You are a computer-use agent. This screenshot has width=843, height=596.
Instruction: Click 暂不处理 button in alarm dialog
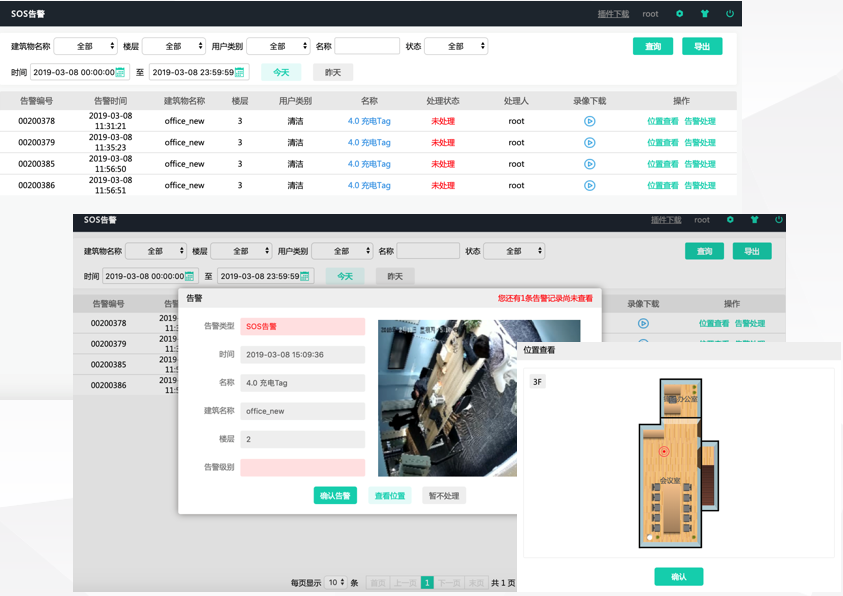pyautogui.click(x=444, y=496)
